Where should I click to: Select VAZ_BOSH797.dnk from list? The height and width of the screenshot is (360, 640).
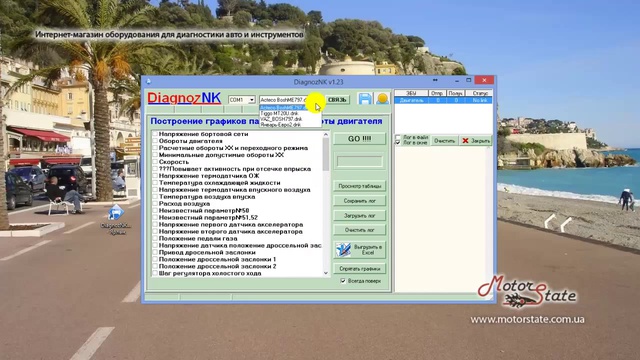point(290,119)
